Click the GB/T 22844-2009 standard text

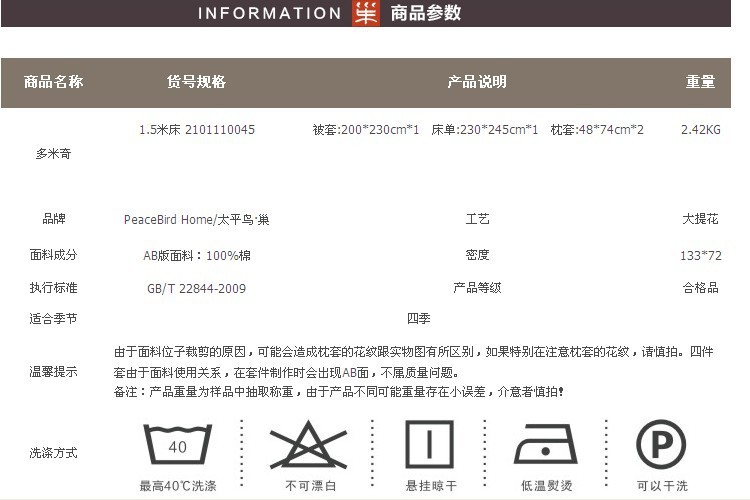click(x=196, y=288)
